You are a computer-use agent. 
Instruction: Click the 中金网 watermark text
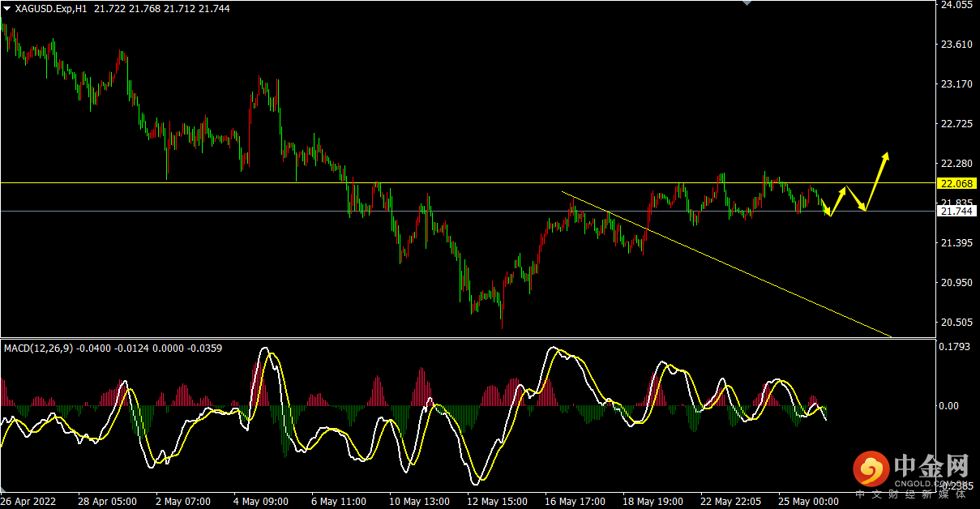(932, 465)
